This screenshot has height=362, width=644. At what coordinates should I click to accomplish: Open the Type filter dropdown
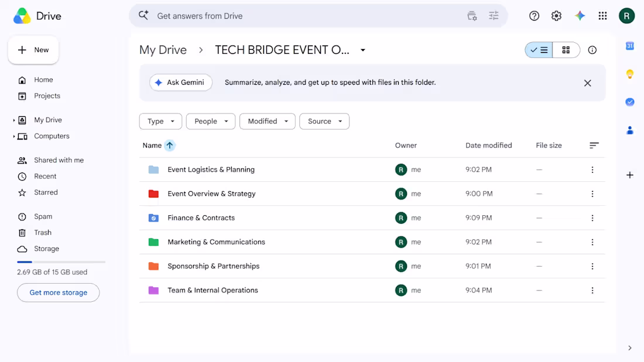(x=160, y=122)
